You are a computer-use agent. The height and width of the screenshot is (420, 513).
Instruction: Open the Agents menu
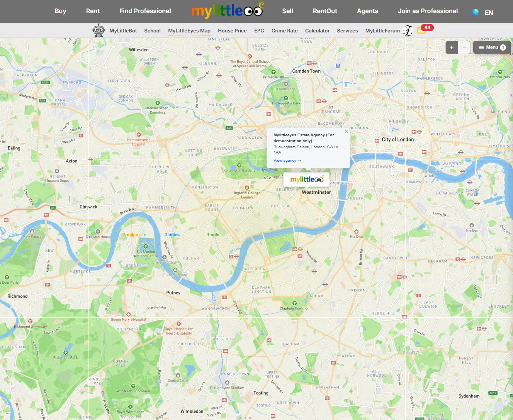367,11
